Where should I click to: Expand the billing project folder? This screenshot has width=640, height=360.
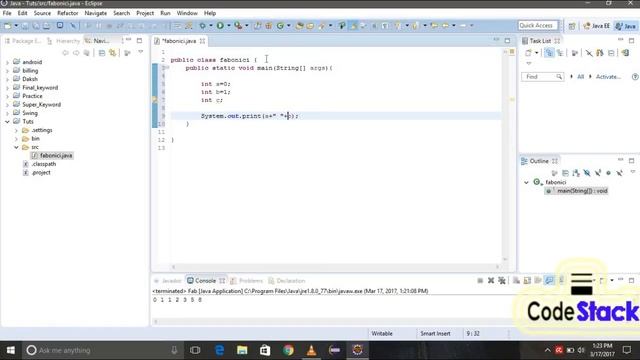pos(7,71)
